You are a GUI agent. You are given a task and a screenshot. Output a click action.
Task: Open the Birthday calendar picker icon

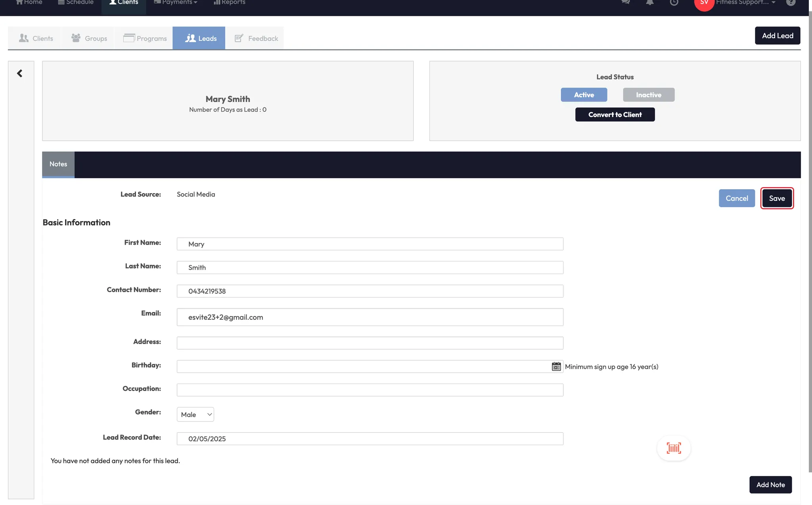click(556, 367)
